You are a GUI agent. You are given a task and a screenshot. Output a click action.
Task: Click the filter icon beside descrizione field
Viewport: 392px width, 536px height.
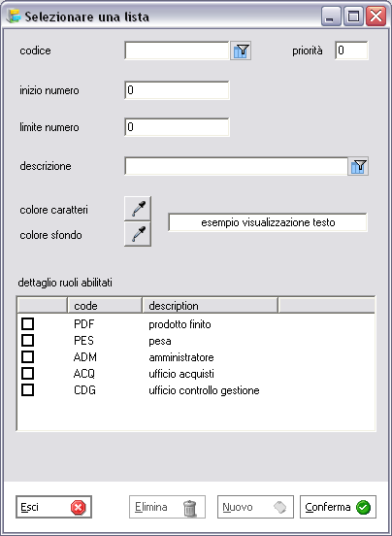point(358,166)
